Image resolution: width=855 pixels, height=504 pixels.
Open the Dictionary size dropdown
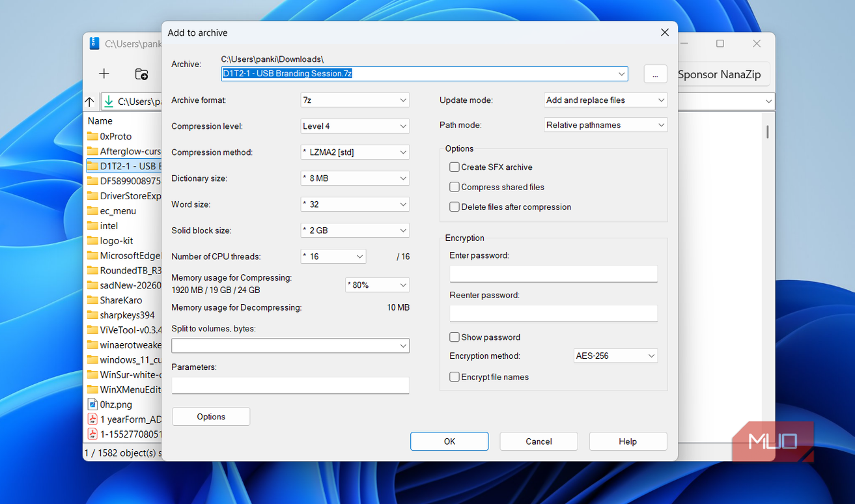point(355,178)
